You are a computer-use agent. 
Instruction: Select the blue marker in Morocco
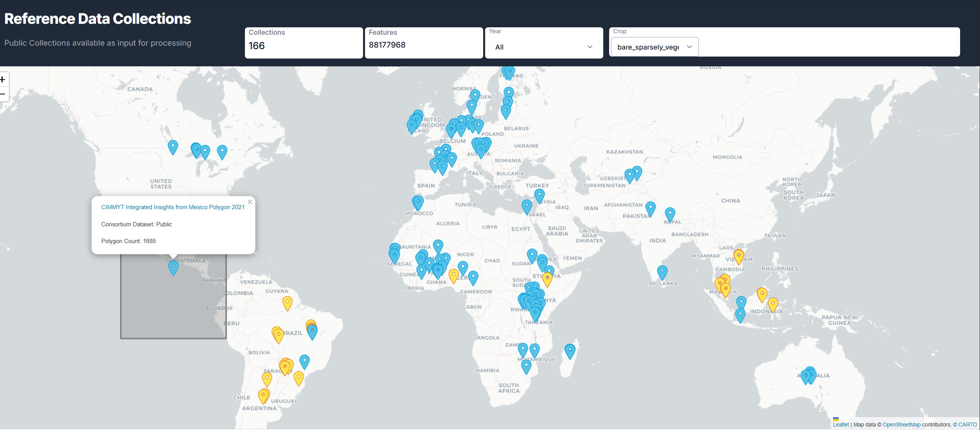click(x=418, y=203)
